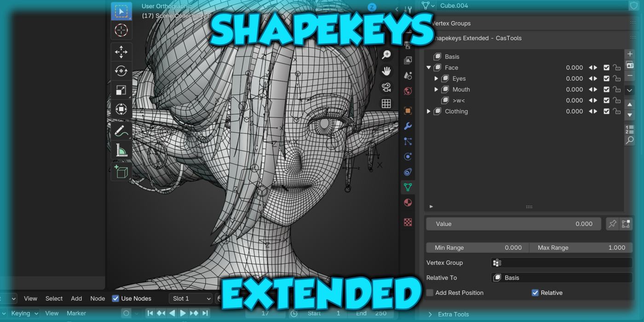Image resolution: width=644 pixels, height=322 pixels.
Task: Click the Value slider field
Action: tap(513, 224)
